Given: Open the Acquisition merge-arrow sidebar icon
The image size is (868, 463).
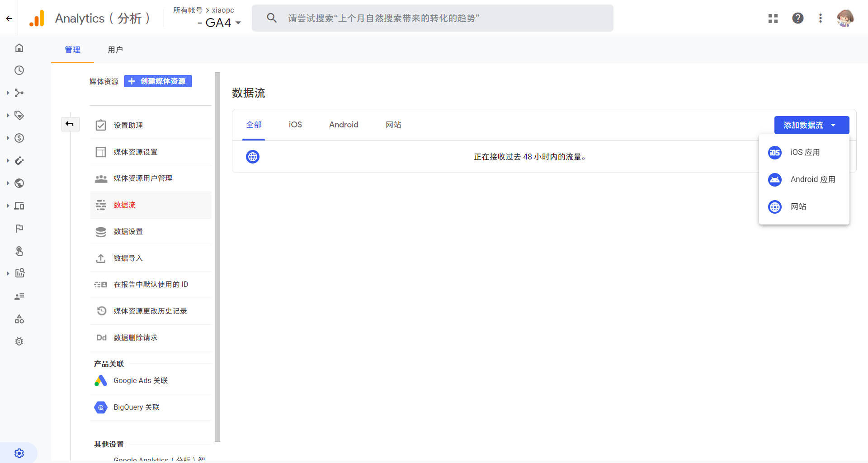Looking at the screenshot, I should [x=19, y=93].
